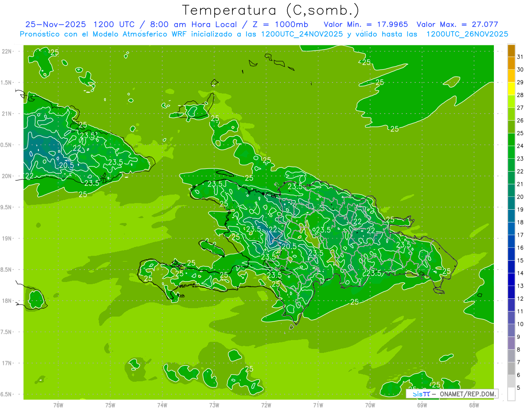The image size is (532, 411).
Task: Click the legend scale label '10'
Action: tap(520, 324)
